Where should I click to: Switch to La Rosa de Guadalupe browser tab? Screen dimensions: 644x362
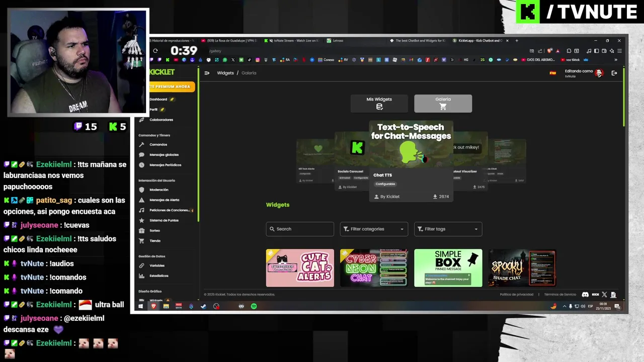tap(229, 41)
